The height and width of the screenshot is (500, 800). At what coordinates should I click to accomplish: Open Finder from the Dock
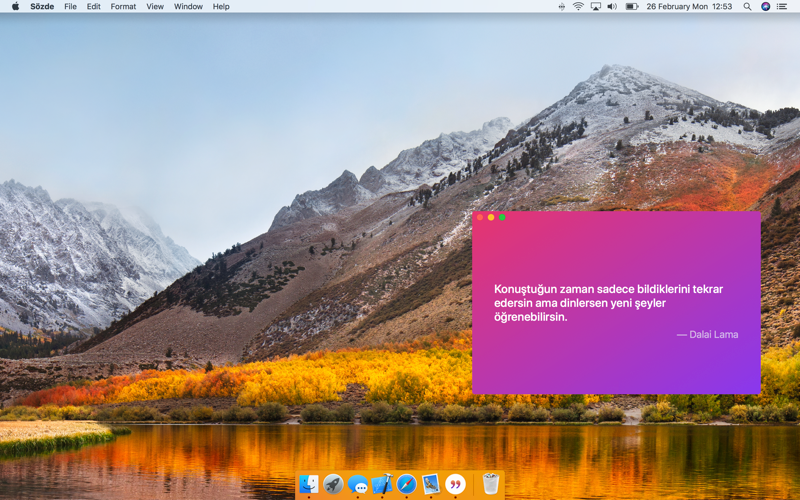pos(309,483)
